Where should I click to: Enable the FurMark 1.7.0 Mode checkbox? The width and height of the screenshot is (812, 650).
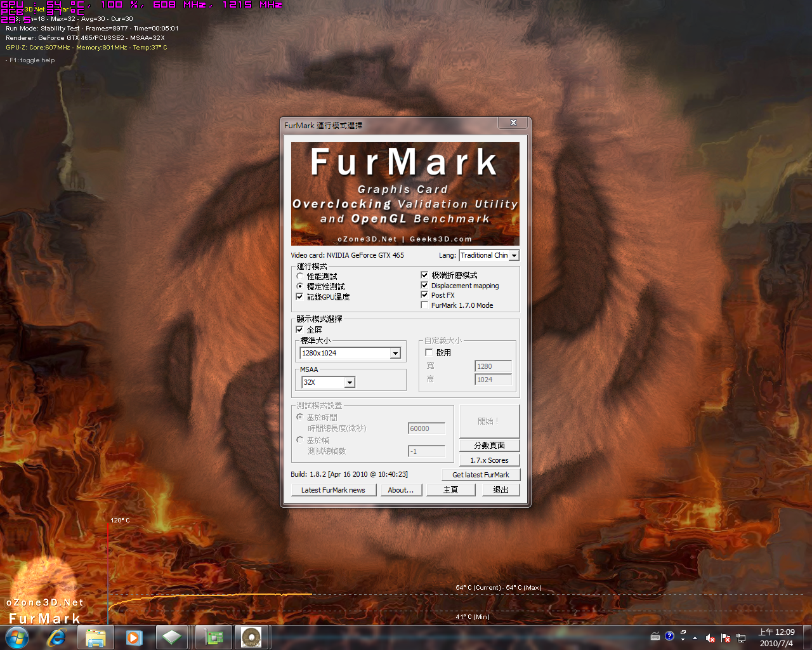click(424, 305)
